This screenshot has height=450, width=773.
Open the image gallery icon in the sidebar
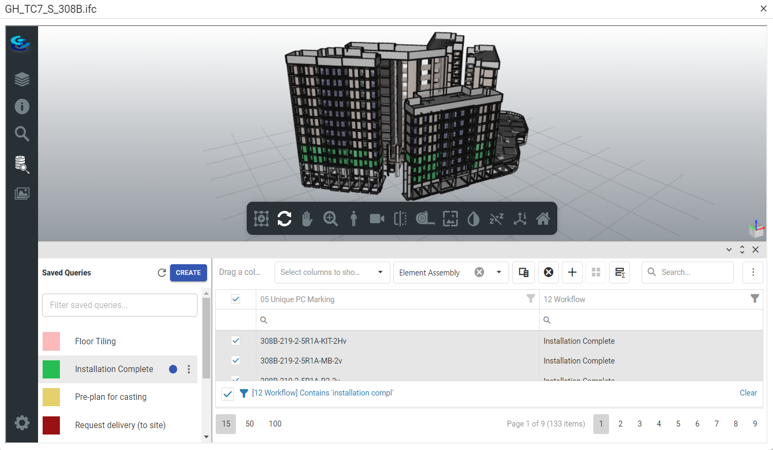coord(22,193)
